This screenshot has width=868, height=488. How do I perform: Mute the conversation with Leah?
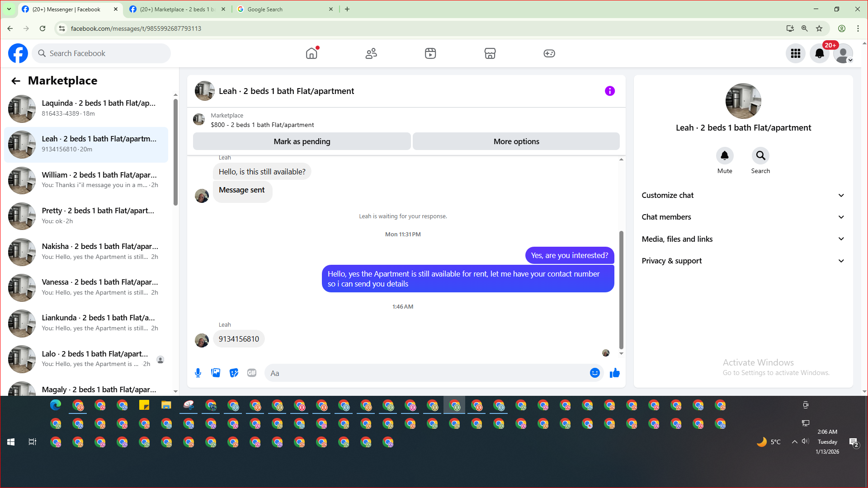(x=724, y=156)
